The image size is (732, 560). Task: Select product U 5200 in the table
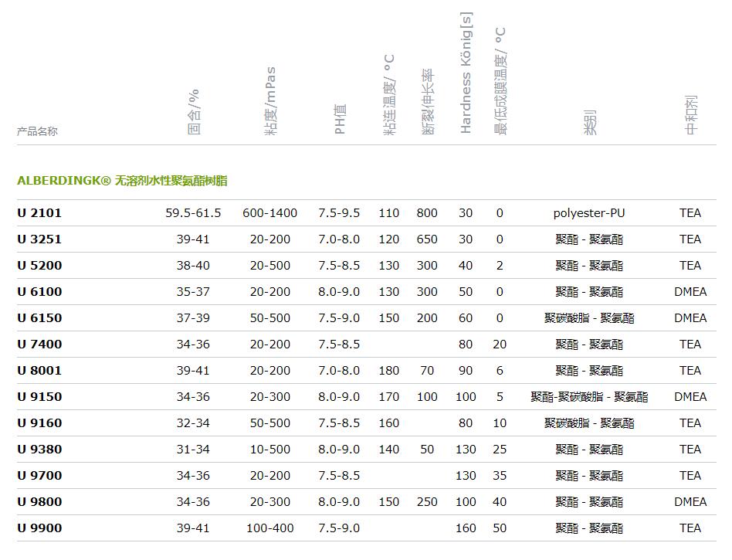[x=39, y=266]
